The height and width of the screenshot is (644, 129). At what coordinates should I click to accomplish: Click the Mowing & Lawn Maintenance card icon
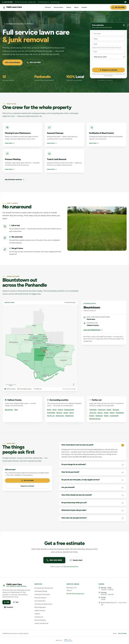point(7,127)
